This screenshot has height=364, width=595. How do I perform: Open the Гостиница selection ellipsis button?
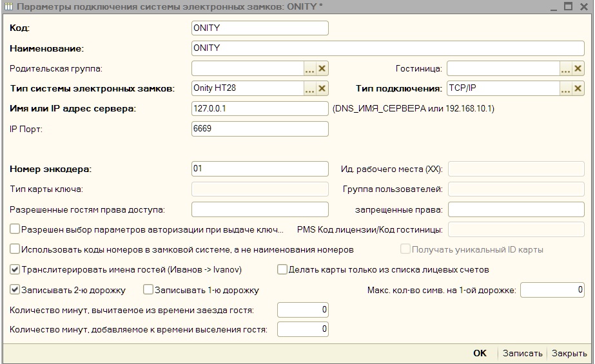(x=565, y=69)
